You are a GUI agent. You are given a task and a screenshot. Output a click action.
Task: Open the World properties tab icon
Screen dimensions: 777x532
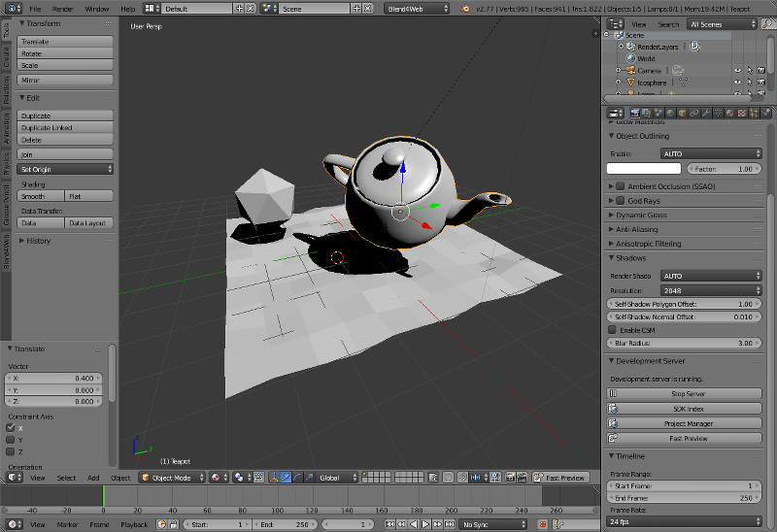pyautogui.click(x=670, y=114)
